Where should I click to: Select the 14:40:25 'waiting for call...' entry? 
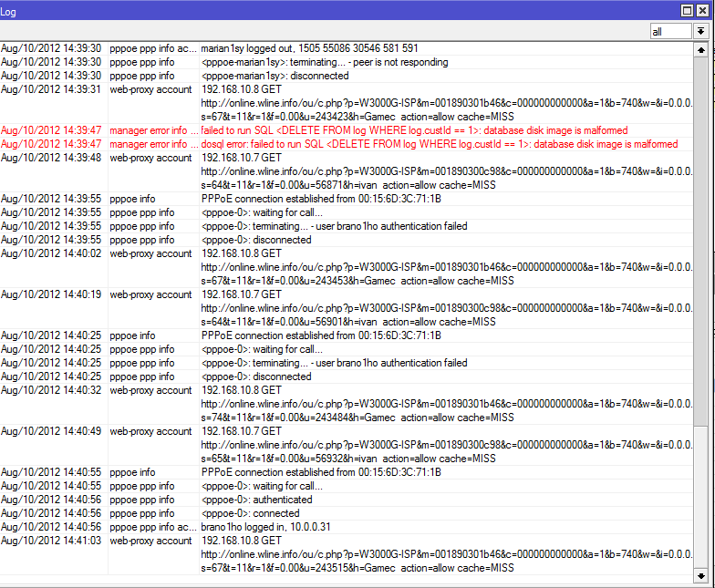pyautogui.click(x=347, y=349)
